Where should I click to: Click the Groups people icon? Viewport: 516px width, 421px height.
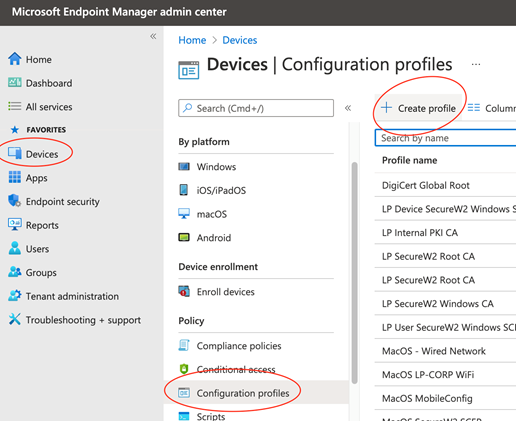coord(15,272)
